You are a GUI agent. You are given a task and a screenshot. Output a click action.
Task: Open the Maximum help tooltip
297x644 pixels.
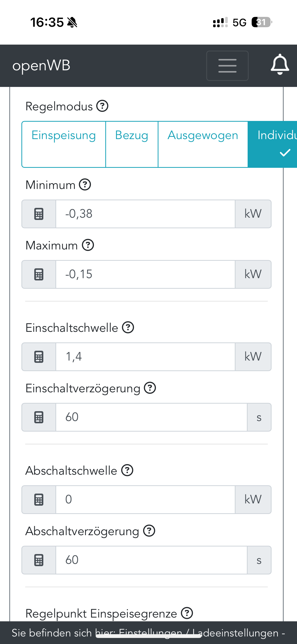click(88, 245)
